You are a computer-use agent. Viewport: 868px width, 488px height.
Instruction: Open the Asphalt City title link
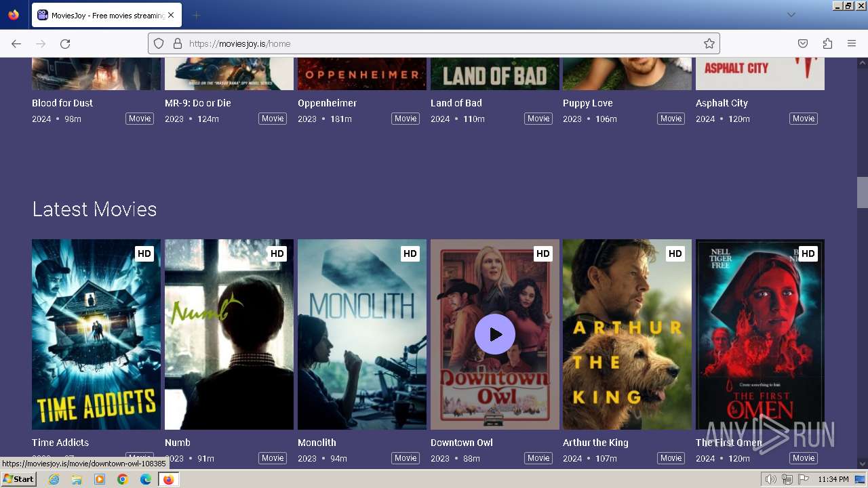pos(722,103)
